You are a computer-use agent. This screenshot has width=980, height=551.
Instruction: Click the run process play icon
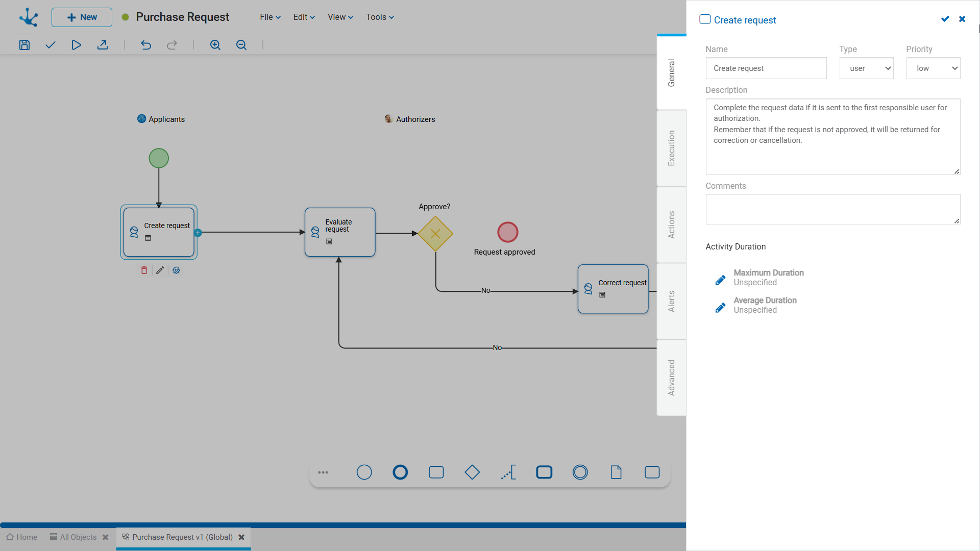76,45
